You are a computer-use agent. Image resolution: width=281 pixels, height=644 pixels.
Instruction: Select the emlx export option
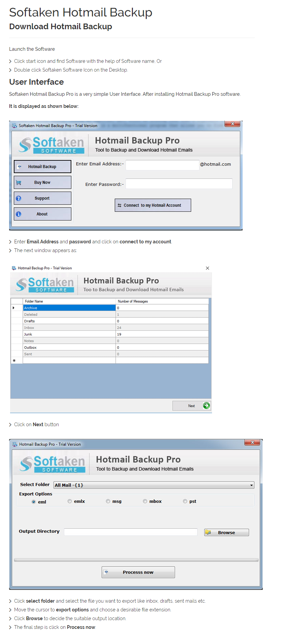pos(70,501)
